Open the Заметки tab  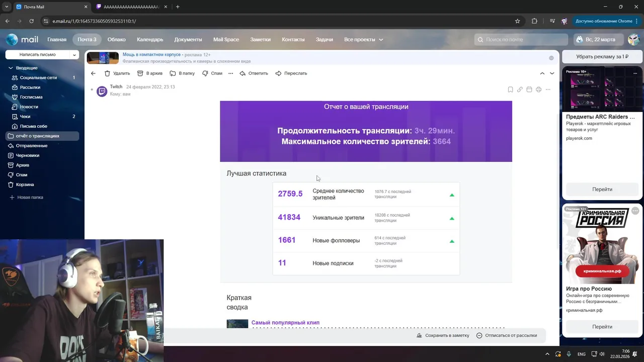[x=260, y=39]
